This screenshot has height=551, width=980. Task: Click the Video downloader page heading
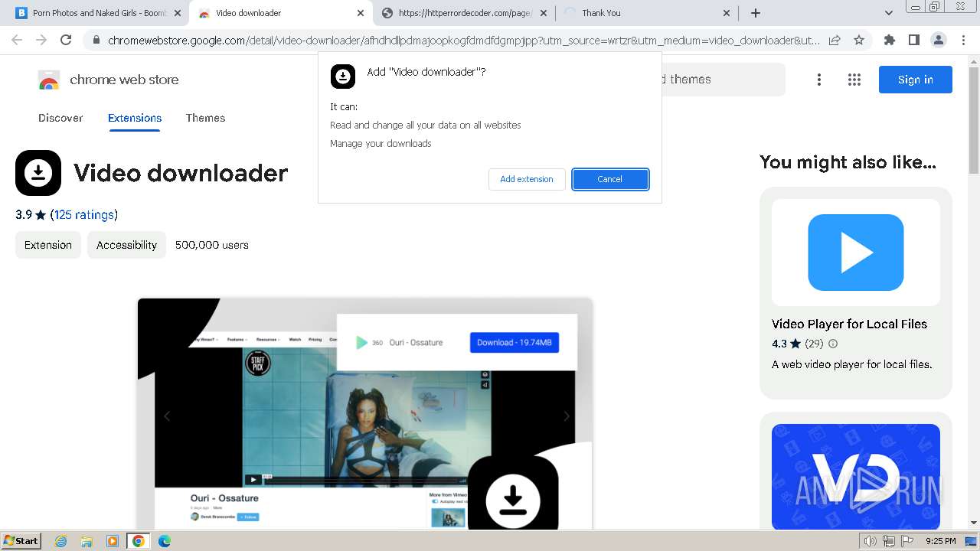(181, 173)
